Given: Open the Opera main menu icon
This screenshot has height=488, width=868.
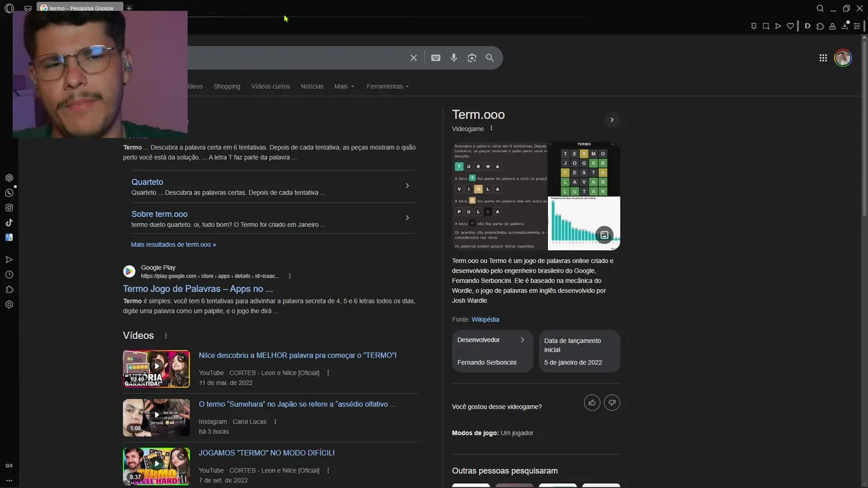Looking at the screenshot, I should point(9,8).
